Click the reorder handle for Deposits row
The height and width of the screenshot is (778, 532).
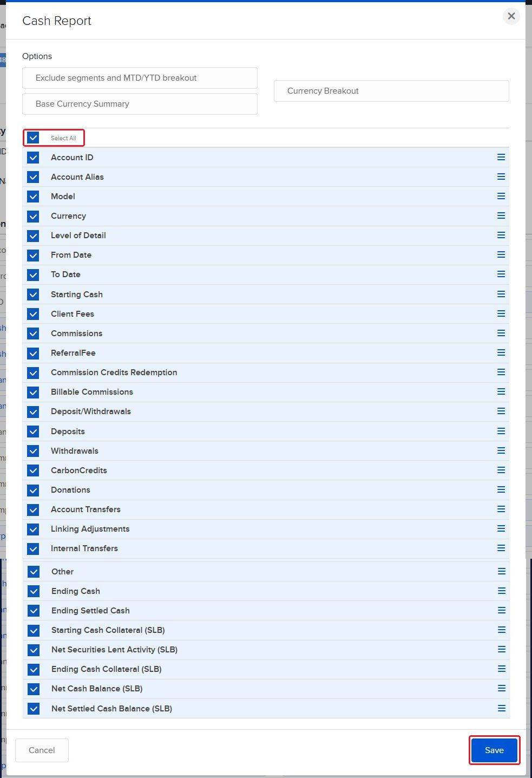point(501,431)
